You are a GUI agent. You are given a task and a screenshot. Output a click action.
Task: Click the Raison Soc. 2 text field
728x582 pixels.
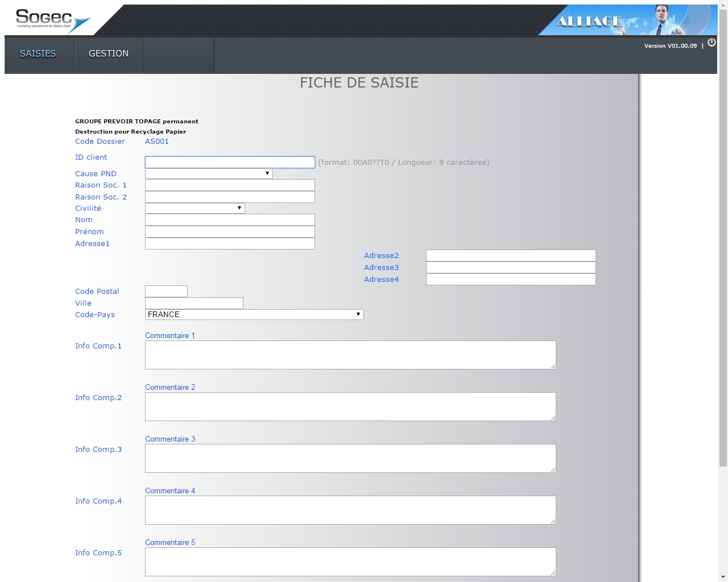tap(230, 197)
